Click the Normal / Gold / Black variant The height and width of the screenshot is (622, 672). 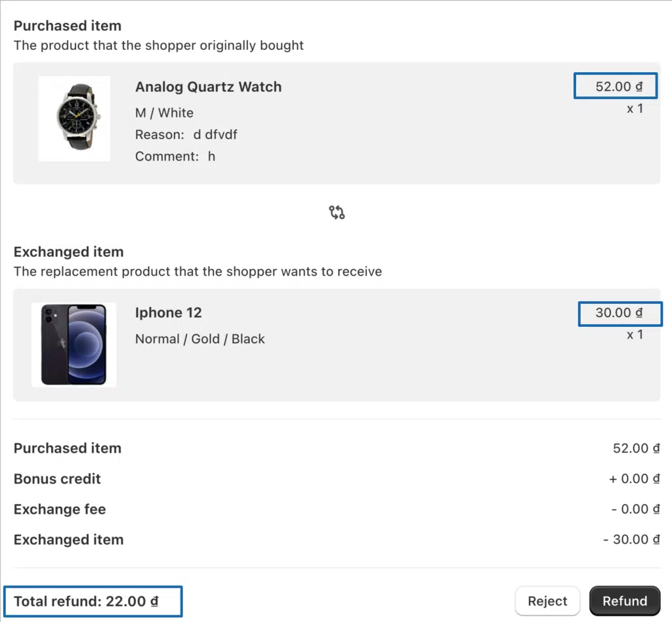(x=199, y=339)
